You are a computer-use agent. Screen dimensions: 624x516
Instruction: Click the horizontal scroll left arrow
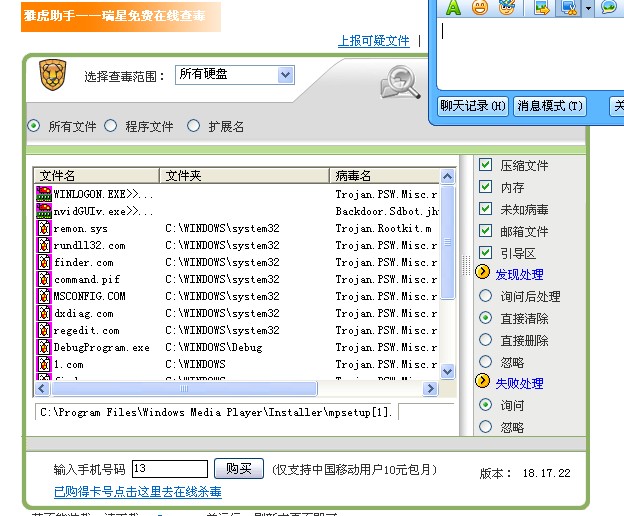pyautogui.click(x=42, y=388)
